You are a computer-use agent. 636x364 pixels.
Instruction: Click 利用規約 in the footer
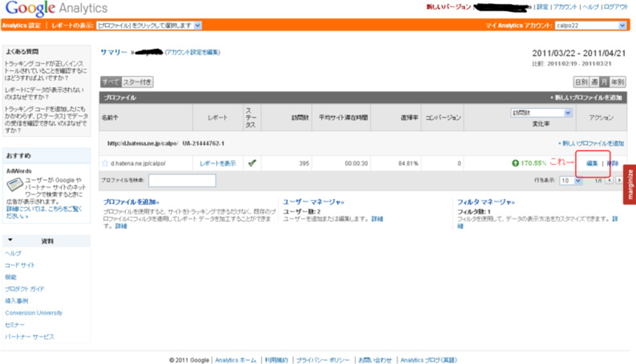276,360
